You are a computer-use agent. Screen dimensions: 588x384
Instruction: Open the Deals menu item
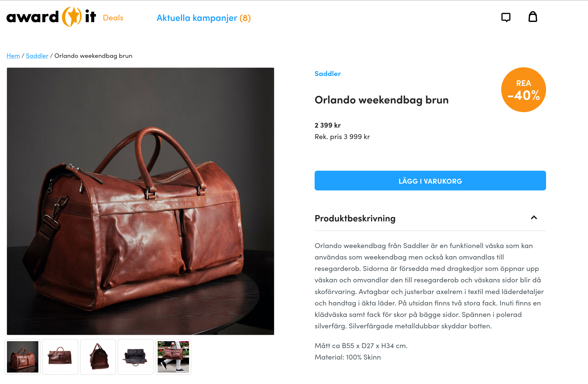(113, 18)
